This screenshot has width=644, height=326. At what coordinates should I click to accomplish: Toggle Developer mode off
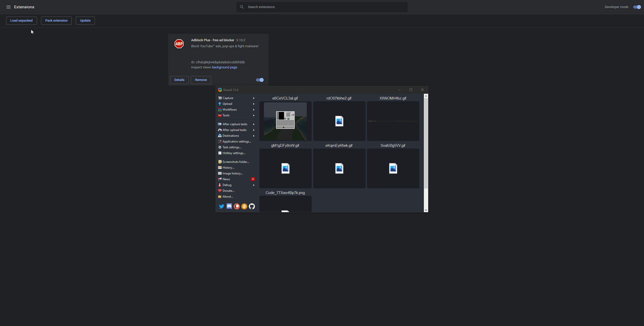(637, 7)
